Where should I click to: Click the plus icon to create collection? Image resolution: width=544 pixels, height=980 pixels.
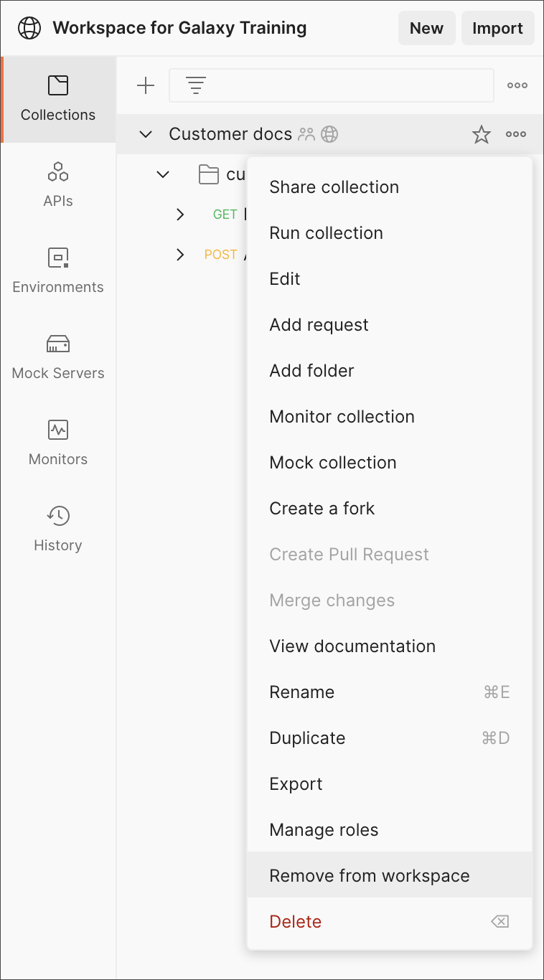click(146, 86)
